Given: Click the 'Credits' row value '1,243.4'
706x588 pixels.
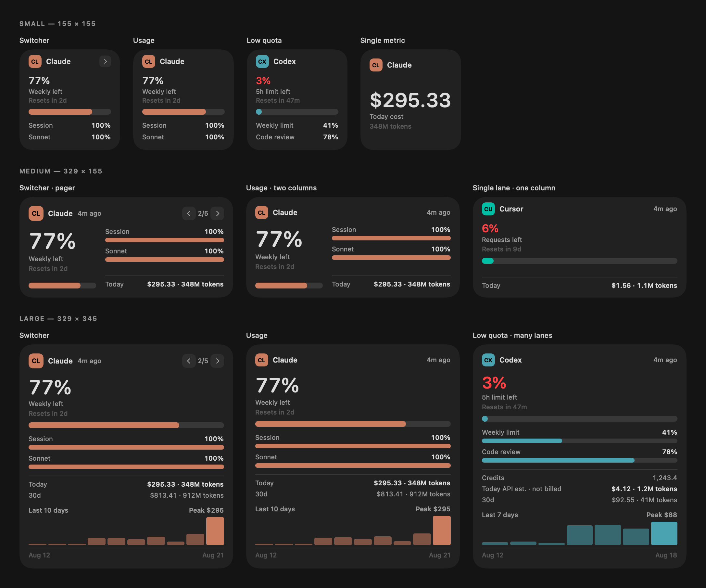Looking at the screenshot, I should coord(665,478).
